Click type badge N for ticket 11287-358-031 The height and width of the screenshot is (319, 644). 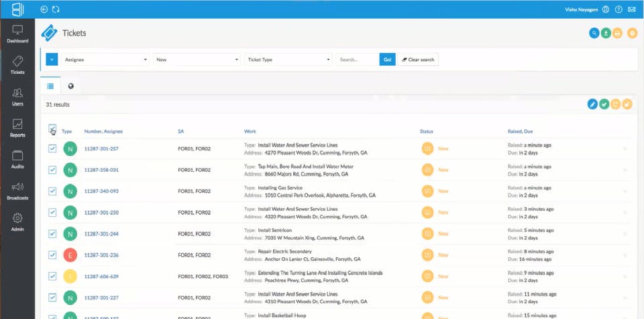point(70,170)
